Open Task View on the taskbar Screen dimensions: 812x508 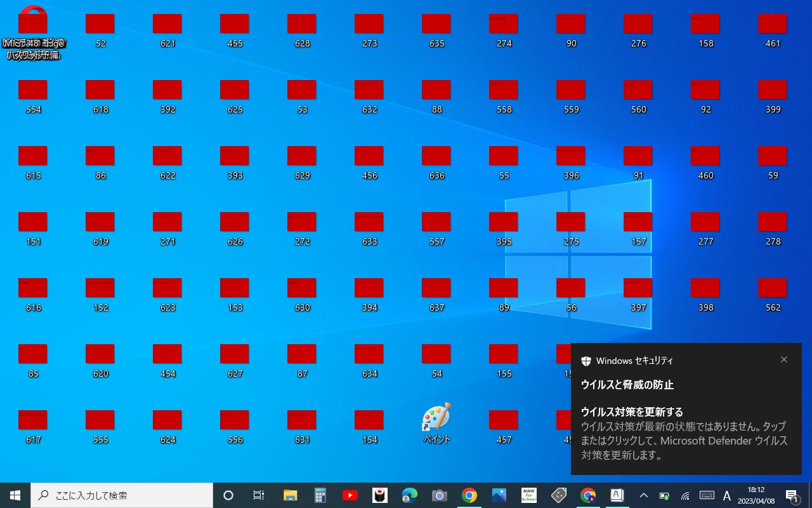pyautogui.click(x=258, y=495)
